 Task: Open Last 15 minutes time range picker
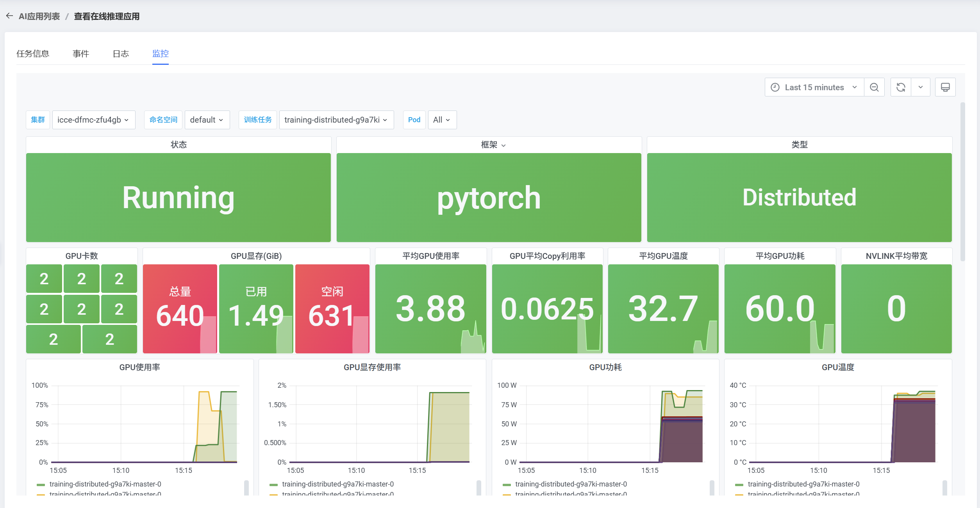(814, 87)
